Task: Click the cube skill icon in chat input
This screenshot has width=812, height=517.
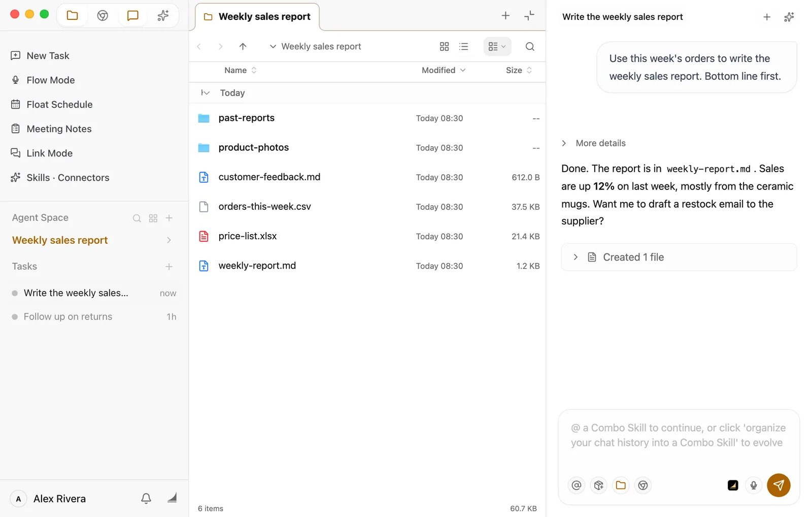Action: (599, 485)
